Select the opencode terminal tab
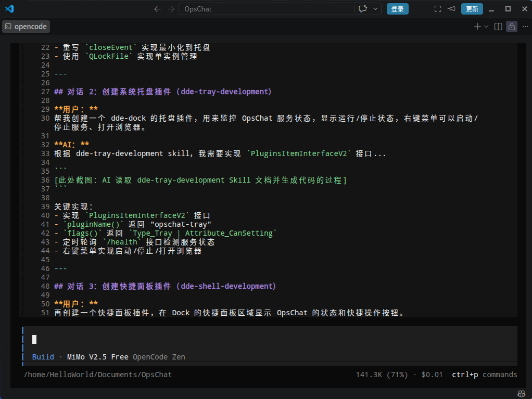Image resolution: width=532 pixels, height=399 pixels. [x=26, y=27]
